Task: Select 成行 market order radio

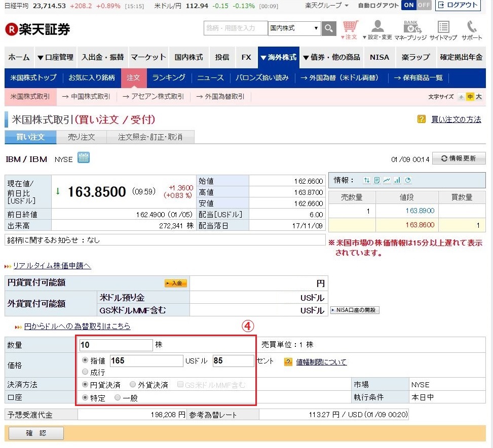Action: point(85,372)
